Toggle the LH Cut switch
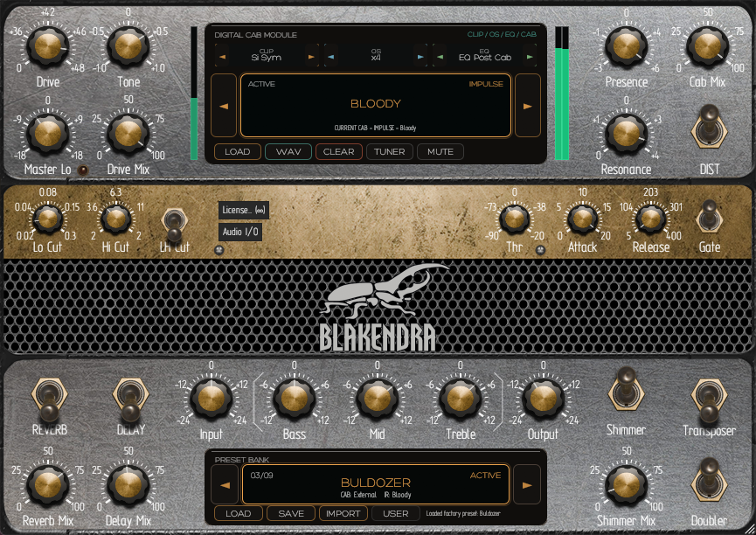This screenshot has width=756, height=535. tap(174, 225)
